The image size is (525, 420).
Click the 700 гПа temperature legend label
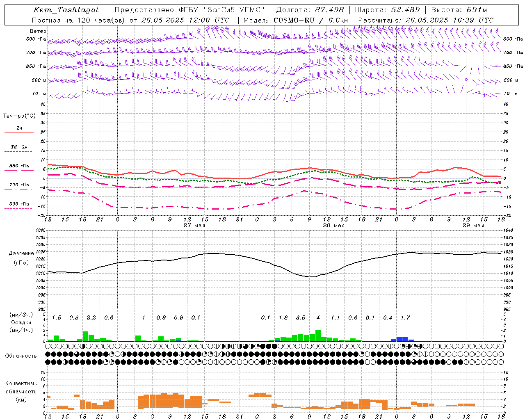click(x=19, y=185)
